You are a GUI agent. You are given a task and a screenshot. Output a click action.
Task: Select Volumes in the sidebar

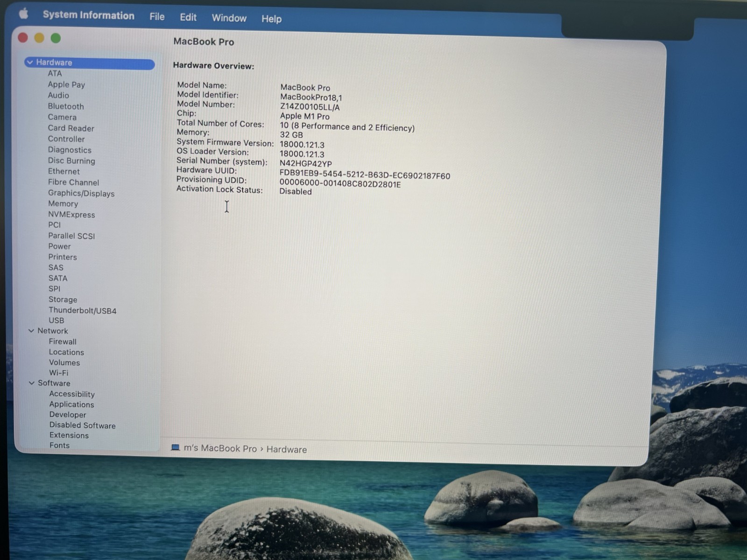[x=64, y=363]
